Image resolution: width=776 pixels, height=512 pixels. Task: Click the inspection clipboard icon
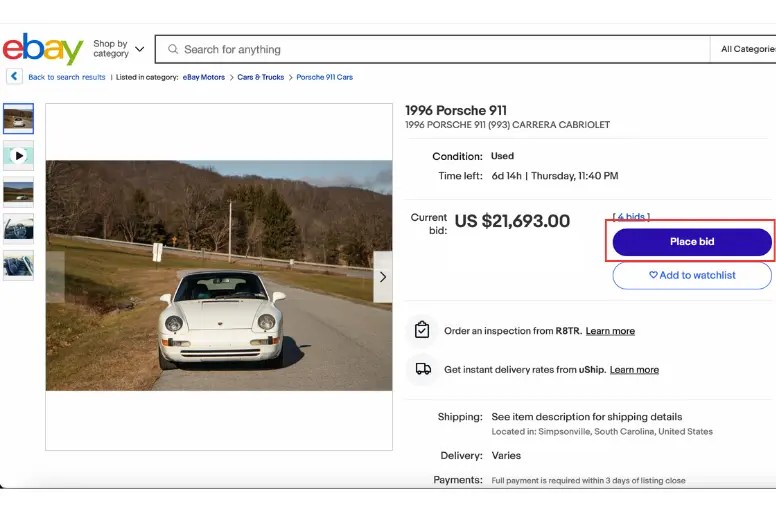(x=422, y=330)
